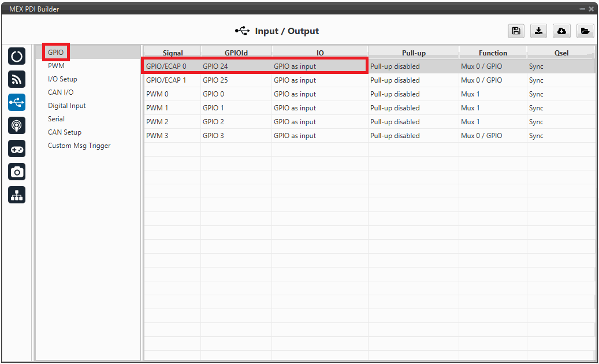The width and height of the screenshot is (599, 364).
Task: Go to Custom Msg Trigger item
Action: [x=79, y=146]
